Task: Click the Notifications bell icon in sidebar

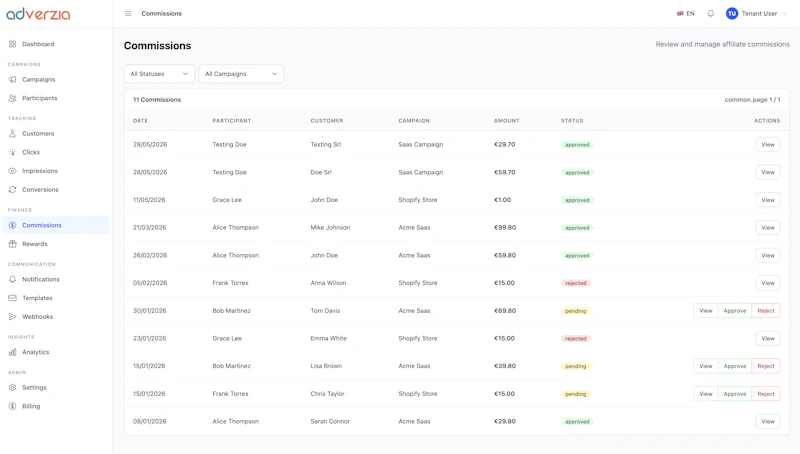Action: 12,279
